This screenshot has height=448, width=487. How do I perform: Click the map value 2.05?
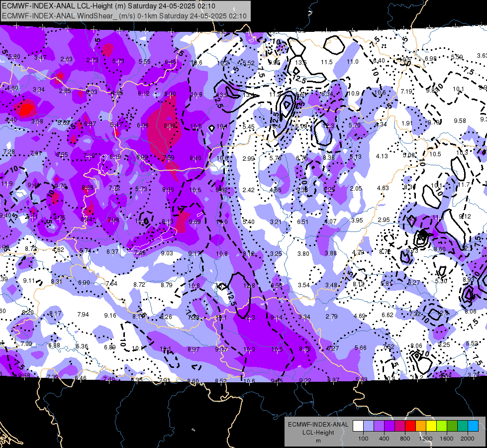pos(356,188)
